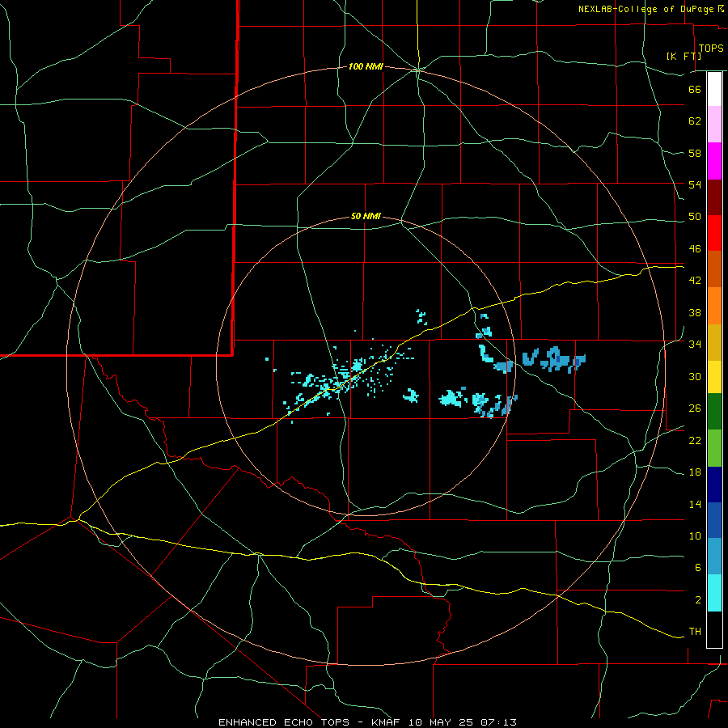
Task: Click the "TH" threshold legend label
Action: point(695,632)
